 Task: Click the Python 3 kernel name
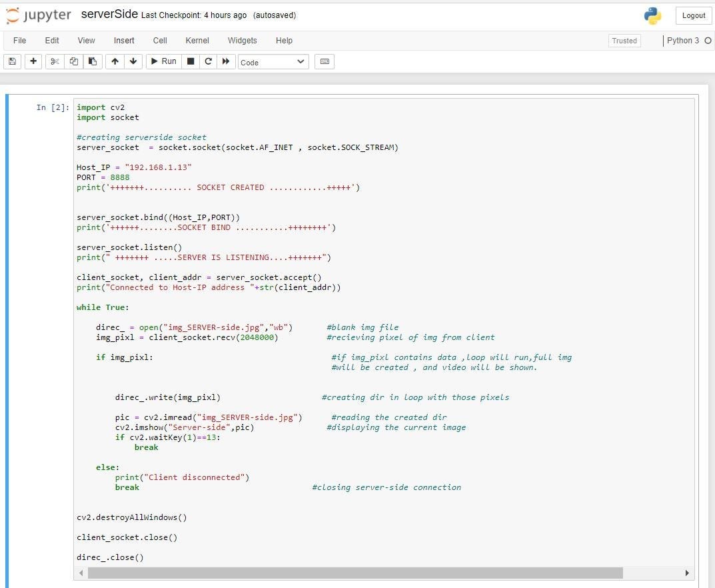[682, 41]
